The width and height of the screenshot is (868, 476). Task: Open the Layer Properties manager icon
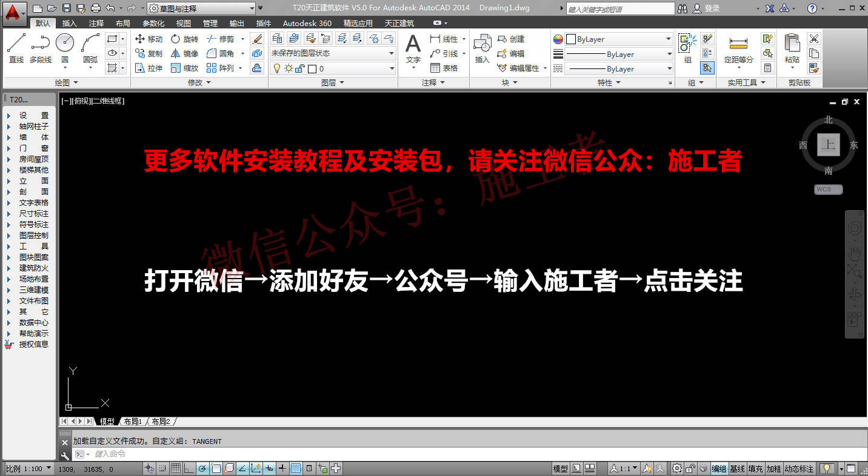tap(277, 38)
